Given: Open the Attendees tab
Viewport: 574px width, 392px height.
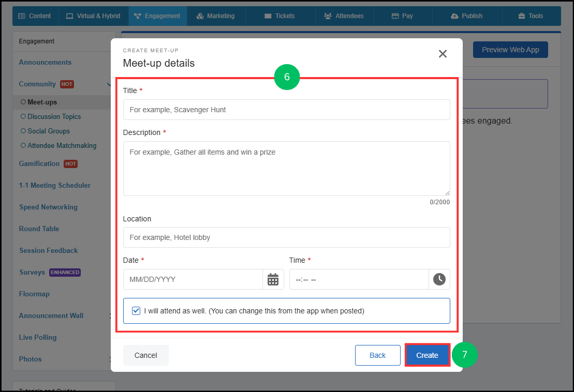Looking at the screenshot, I should 345,16.
